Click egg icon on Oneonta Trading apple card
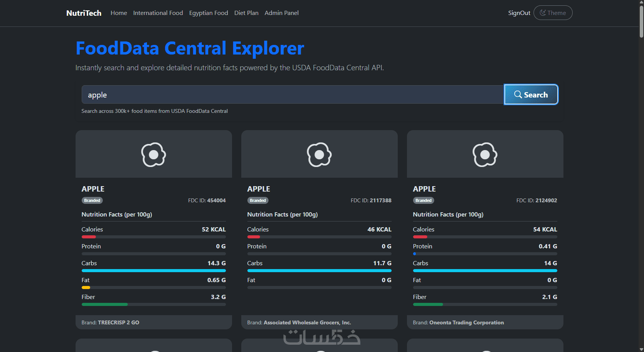The height and width of the screenshot is (352, 644). click(x=485, y=154)
